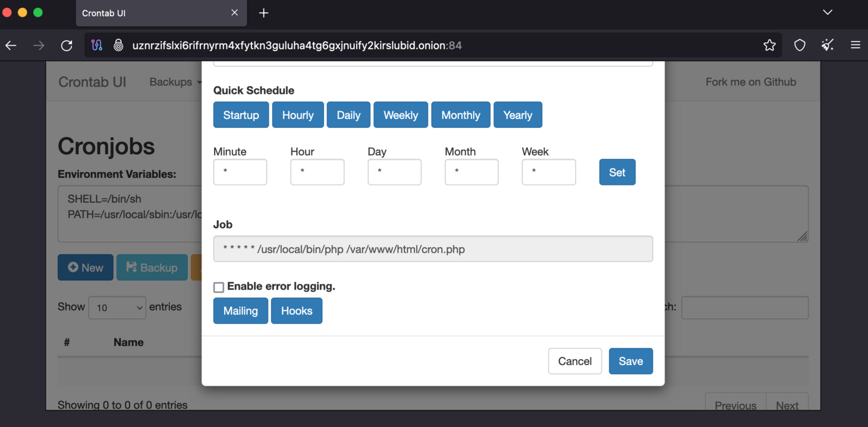
Task: Focus the Minute input field
Action: [x=240, y=172]
